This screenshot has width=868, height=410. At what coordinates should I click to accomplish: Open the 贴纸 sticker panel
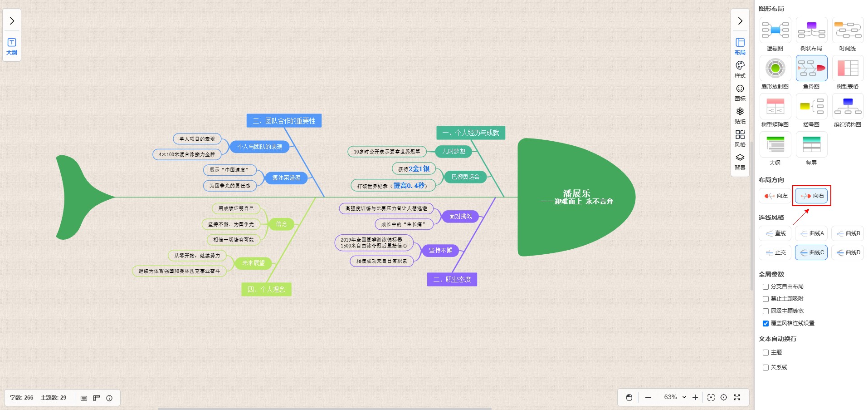[740, 115]
